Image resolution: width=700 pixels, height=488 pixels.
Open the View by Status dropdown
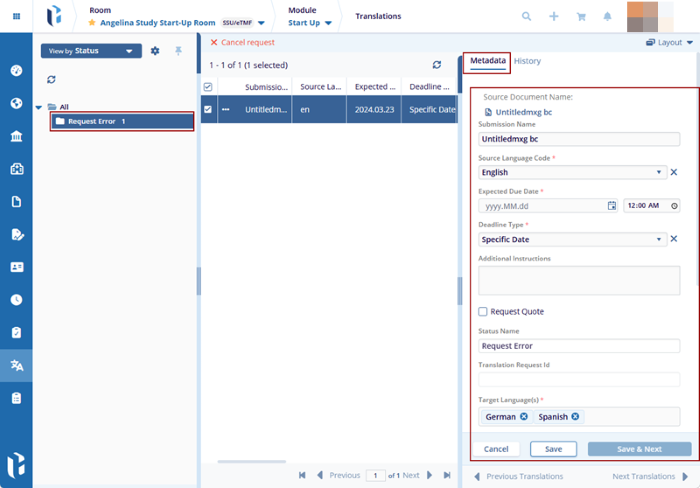(x=91, y=51)
